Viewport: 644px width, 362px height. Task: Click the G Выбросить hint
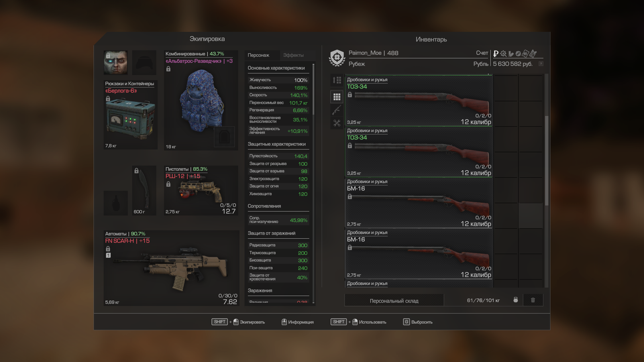[x=418, y=322]
